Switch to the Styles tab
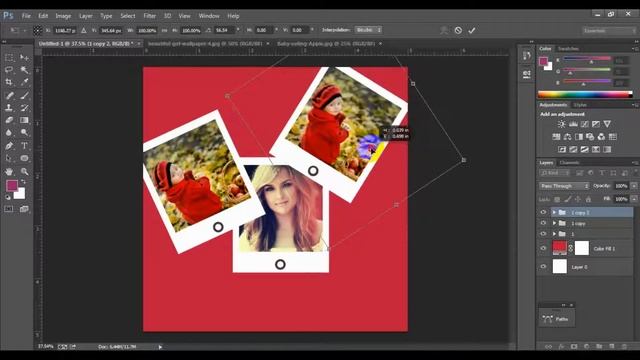The width and height of the screenshot is (640, 360). pyautogui.click(x=580, y=105)
